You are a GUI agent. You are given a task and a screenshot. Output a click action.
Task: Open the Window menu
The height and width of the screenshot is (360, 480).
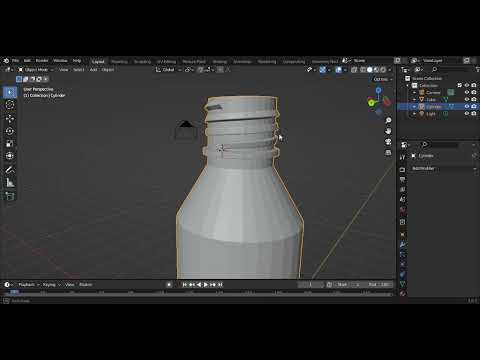coord(60,61)
